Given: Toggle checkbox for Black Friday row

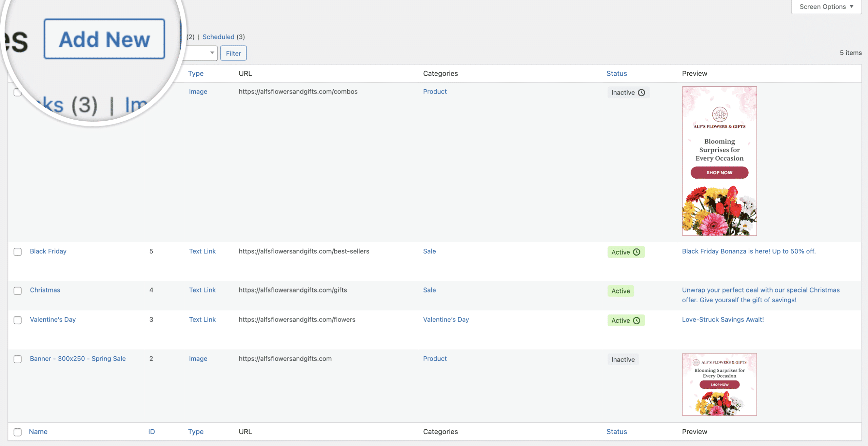Looking at the screenshot, I should click(x=17, y=251).
